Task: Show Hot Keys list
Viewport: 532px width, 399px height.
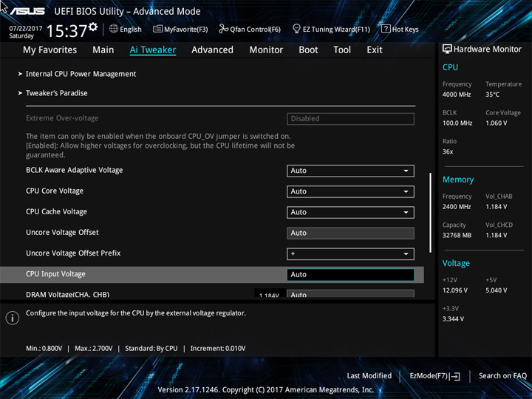Action: click(400, 29)
